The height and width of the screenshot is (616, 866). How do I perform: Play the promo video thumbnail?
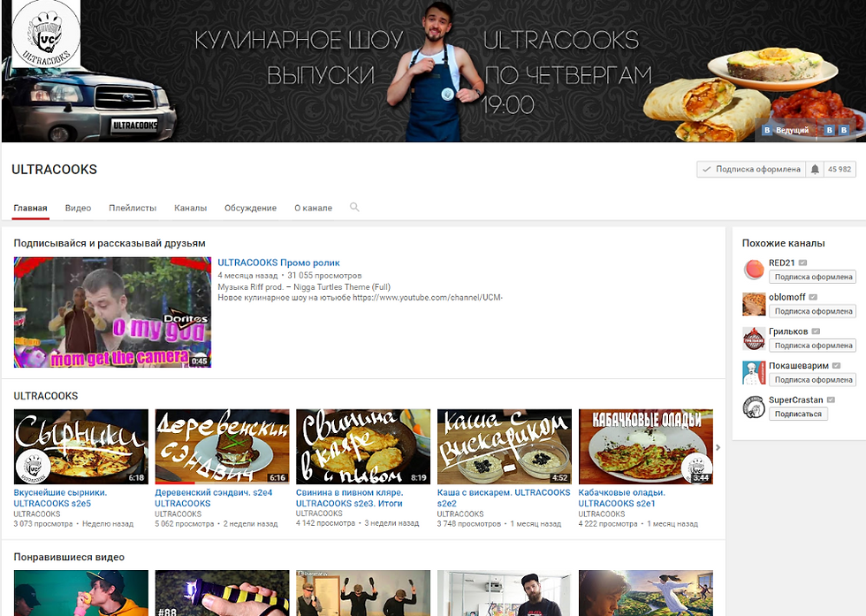112,312
